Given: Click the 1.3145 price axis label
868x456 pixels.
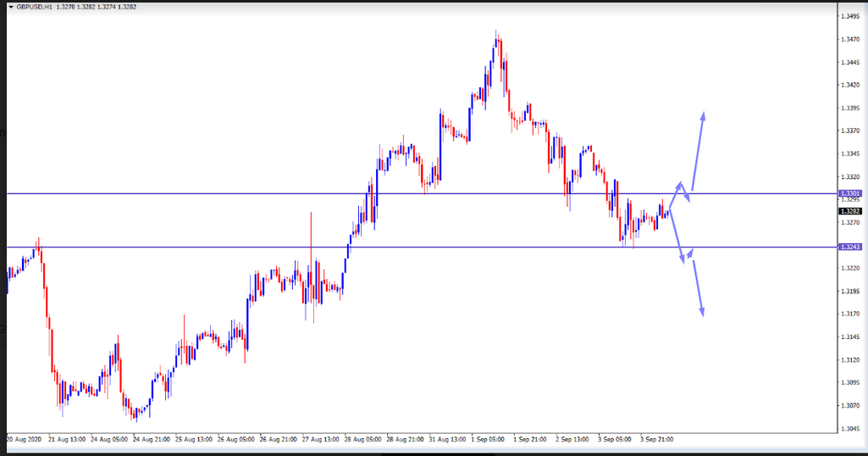Looking at the screenshot, I should tap(850, 336).
